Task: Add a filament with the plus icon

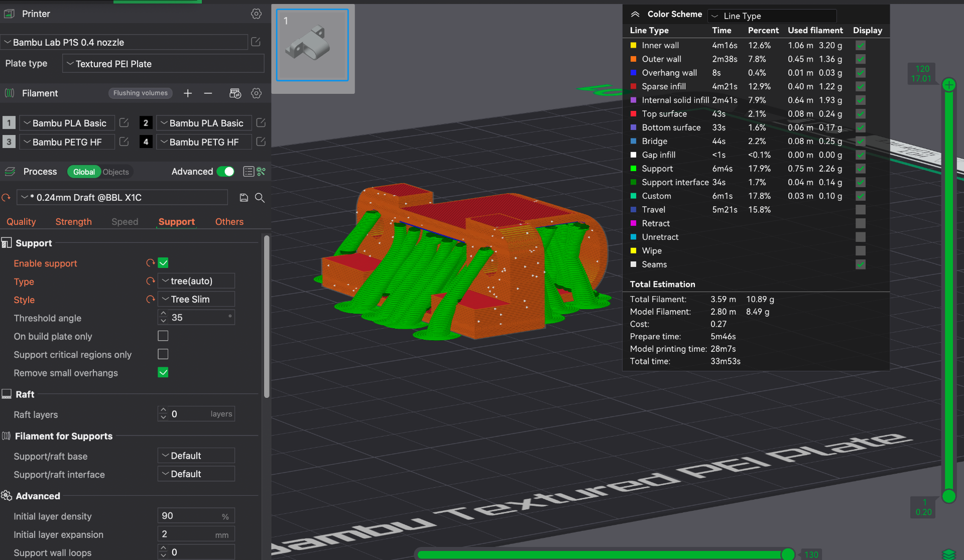Action: point(188,93)
